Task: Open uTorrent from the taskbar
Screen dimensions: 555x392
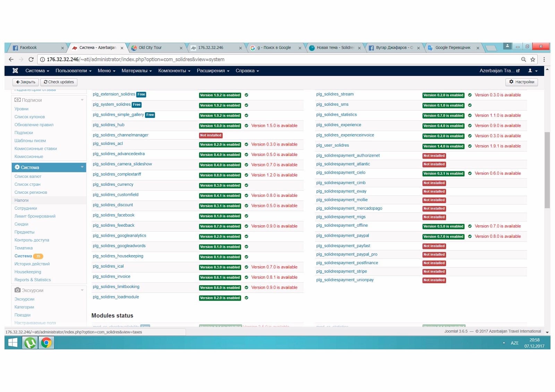Action: [30, 342]
